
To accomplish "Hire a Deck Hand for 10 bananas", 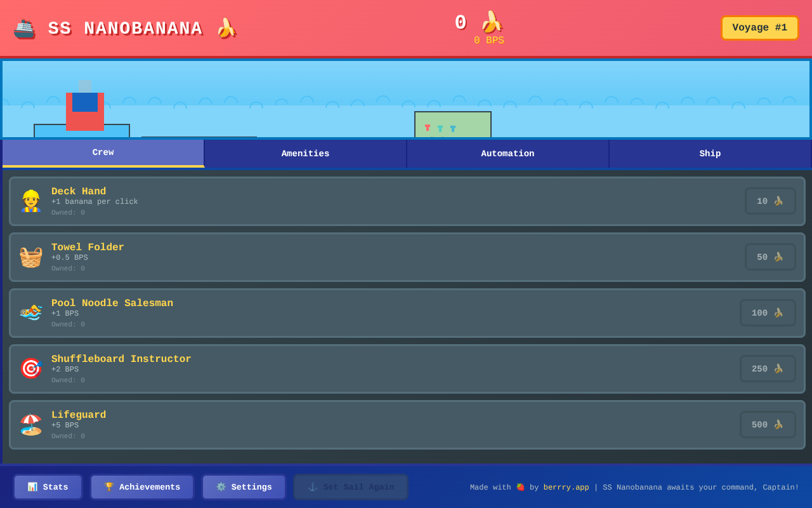I will click(x=770, y=201).
